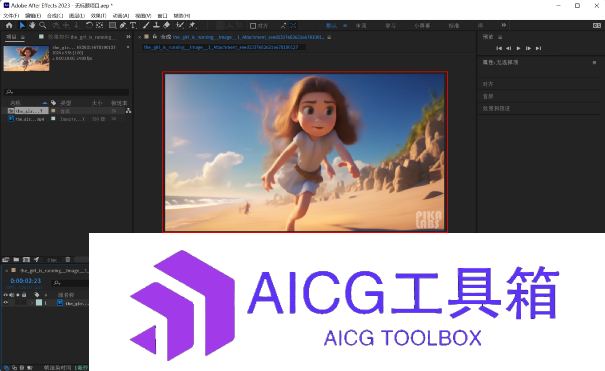Activate the Puppet Pin tool
Viewport: 605px width, 371px height.
click(x=192, y=25)
